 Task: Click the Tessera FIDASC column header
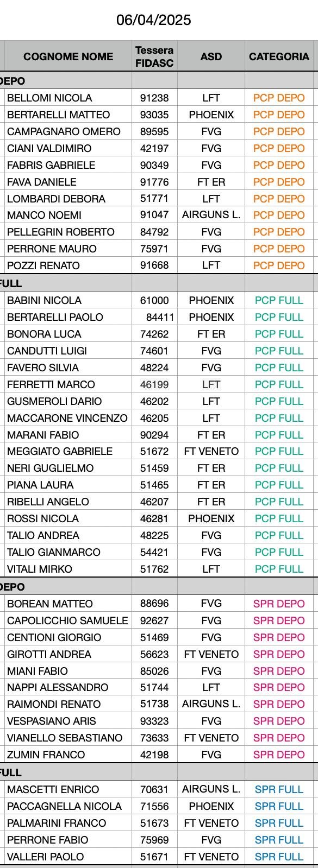point(154,56)
